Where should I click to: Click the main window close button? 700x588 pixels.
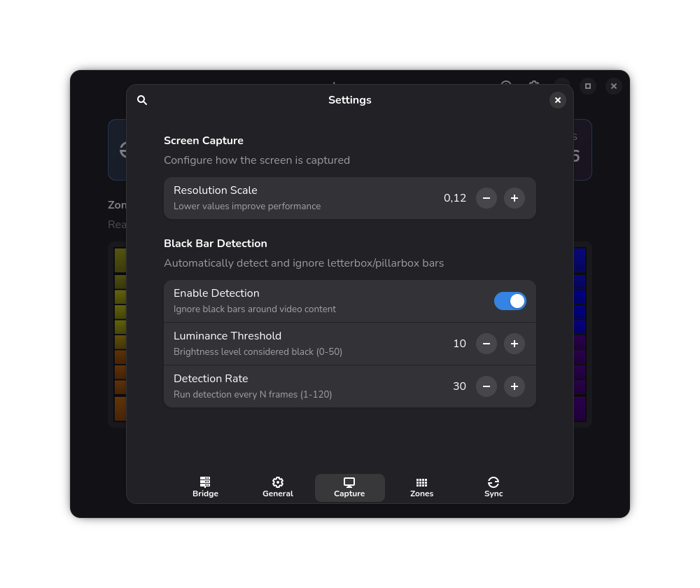(614, 86)
